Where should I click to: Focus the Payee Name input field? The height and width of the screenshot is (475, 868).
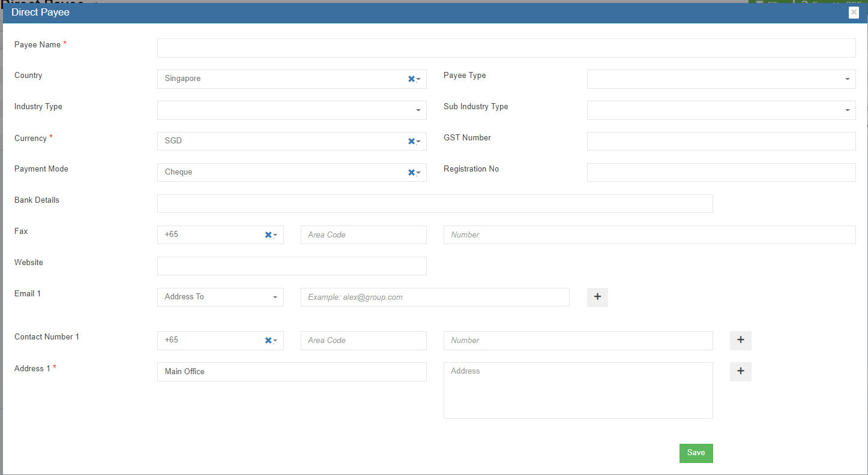(x=506, y=48)
